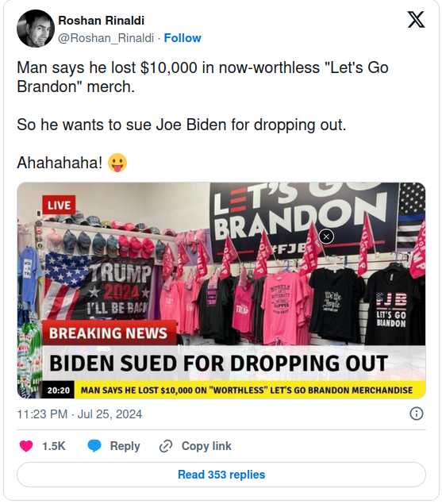The image size is (442, 504).
Task: Click the chain link copy icon
Action: click(166, 446)
